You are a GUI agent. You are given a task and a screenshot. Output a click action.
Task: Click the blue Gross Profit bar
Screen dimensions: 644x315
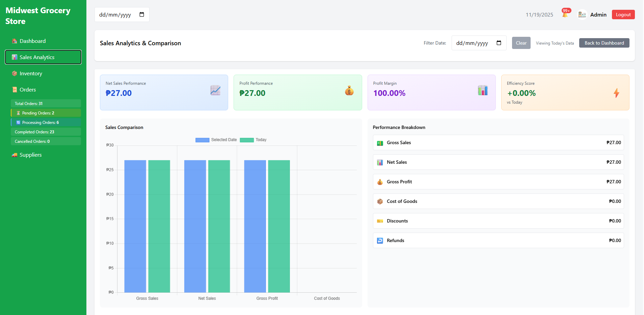(255, 226)
